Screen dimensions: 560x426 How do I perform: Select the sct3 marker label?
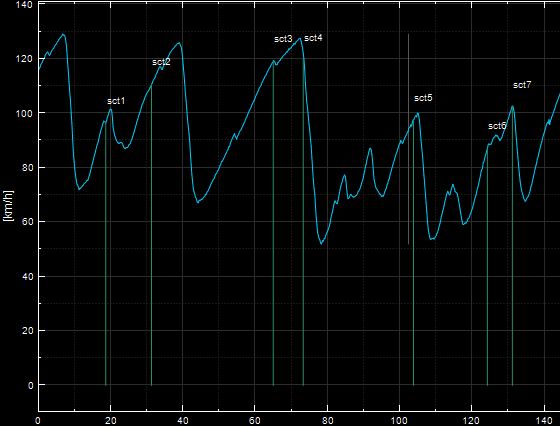[x=283, y=39]
